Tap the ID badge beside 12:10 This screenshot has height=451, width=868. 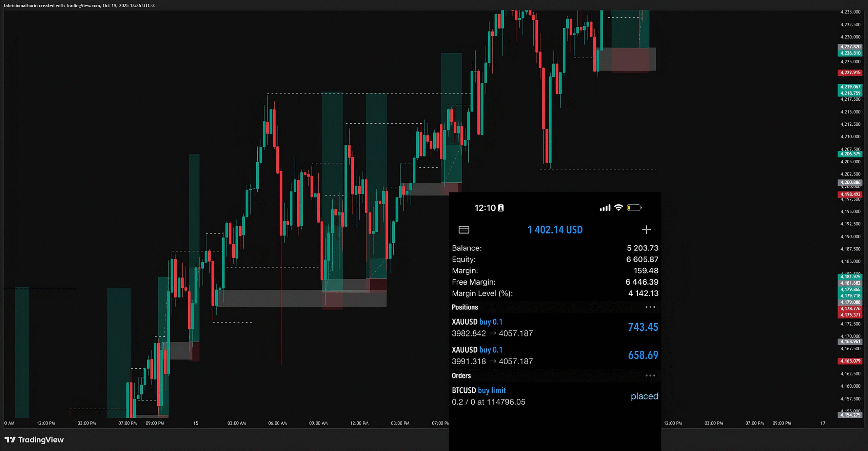[501, 208]
